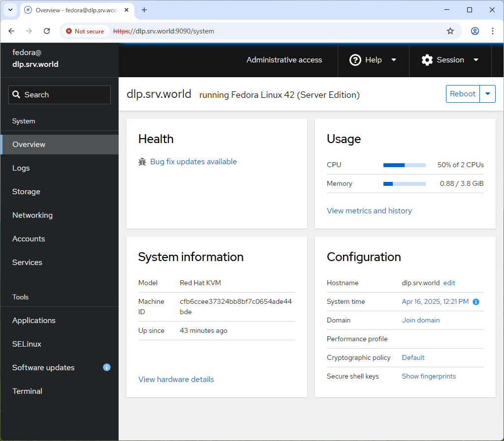Screen dimensions: 504x441
Task: Click the 'Performance profile' label
Action: [x=357, y=339]
